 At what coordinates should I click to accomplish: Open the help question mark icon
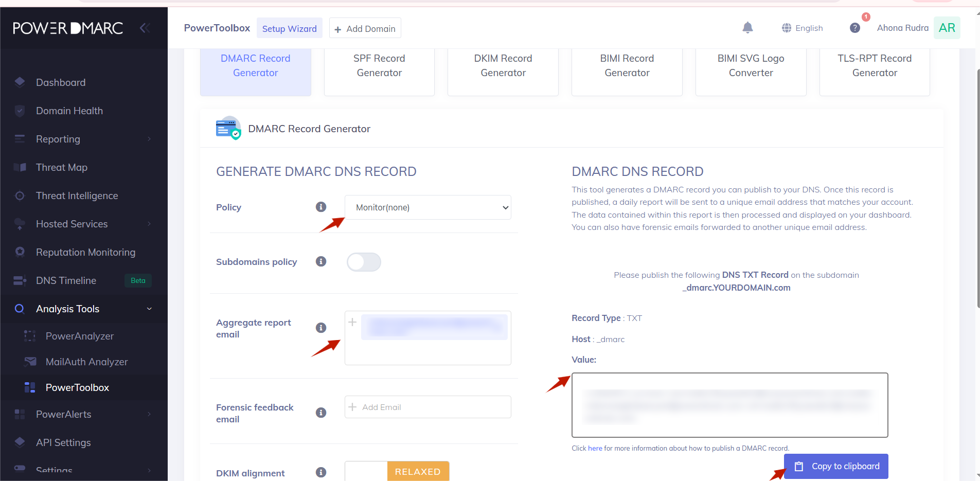click(x=854, y=28)
